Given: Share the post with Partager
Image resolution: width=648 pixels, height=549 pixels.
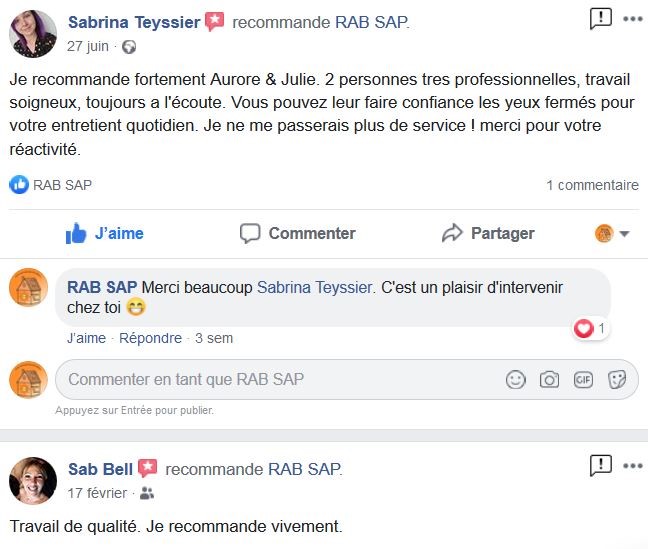Looking at the screenshot, I should click(488, 234).
